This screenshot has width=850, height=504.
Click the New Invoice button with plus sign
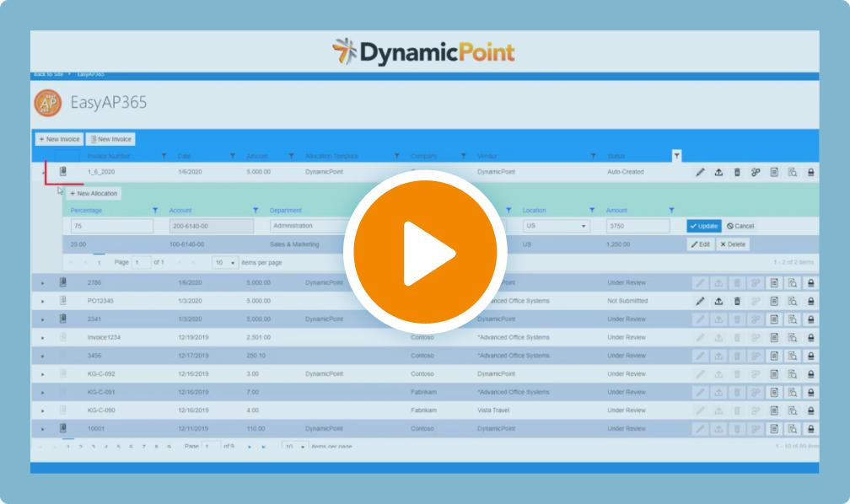pos(59,139)
